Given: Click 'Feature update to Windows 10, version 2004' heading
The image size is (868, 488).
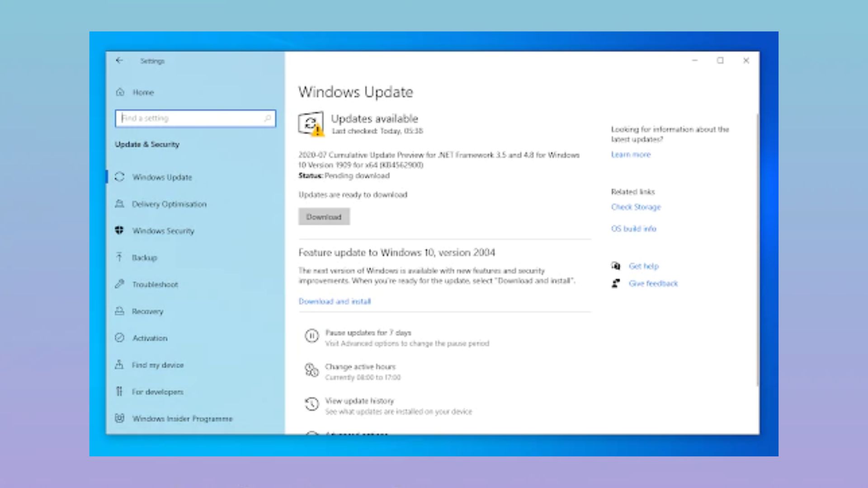Looking at the screenshot, I should 396,253.
